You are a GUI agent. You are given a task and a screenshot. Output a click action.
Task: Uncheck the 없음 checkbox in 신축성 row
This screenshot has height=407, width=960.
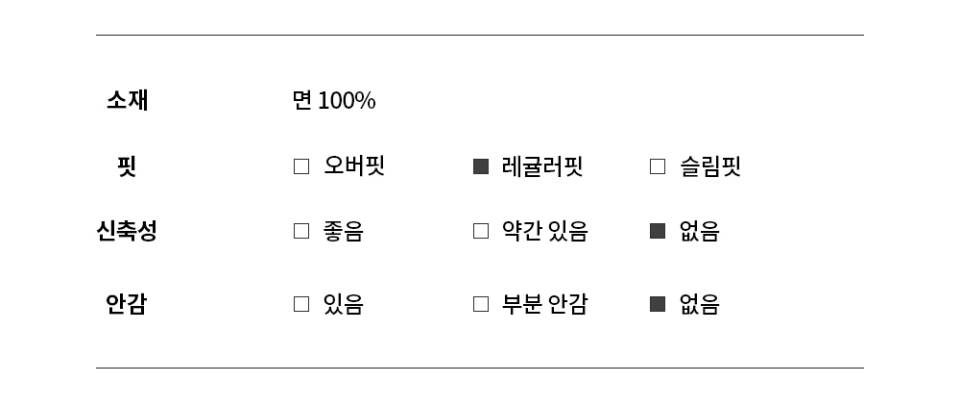point(657,232)
